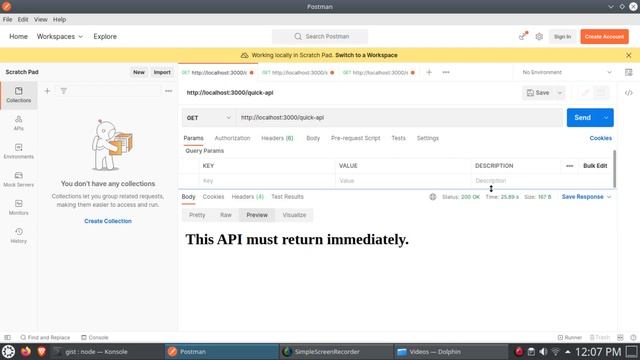The image size is (640, 360).
Task: Click the Import button
Action: (162, 72)
